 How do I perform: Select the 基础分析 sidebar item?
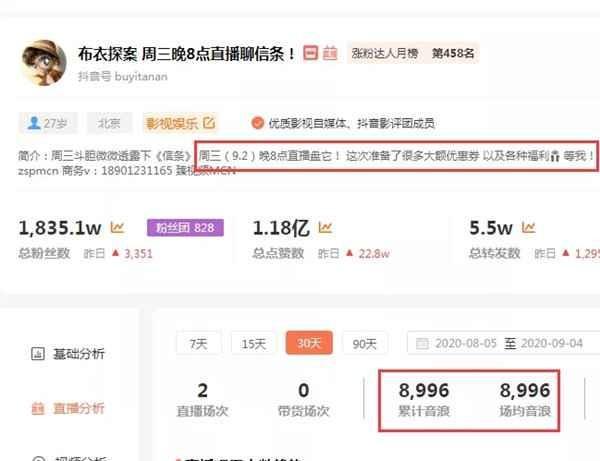pos(67,353)
